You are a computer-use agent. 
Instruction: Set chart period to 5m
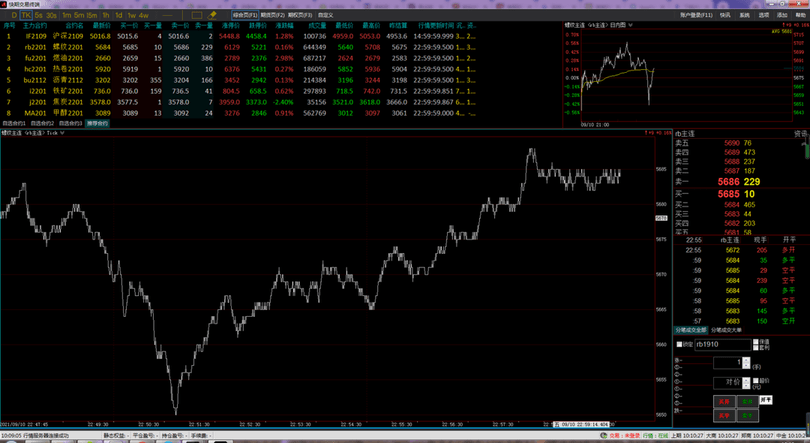(x=79, y=15)
